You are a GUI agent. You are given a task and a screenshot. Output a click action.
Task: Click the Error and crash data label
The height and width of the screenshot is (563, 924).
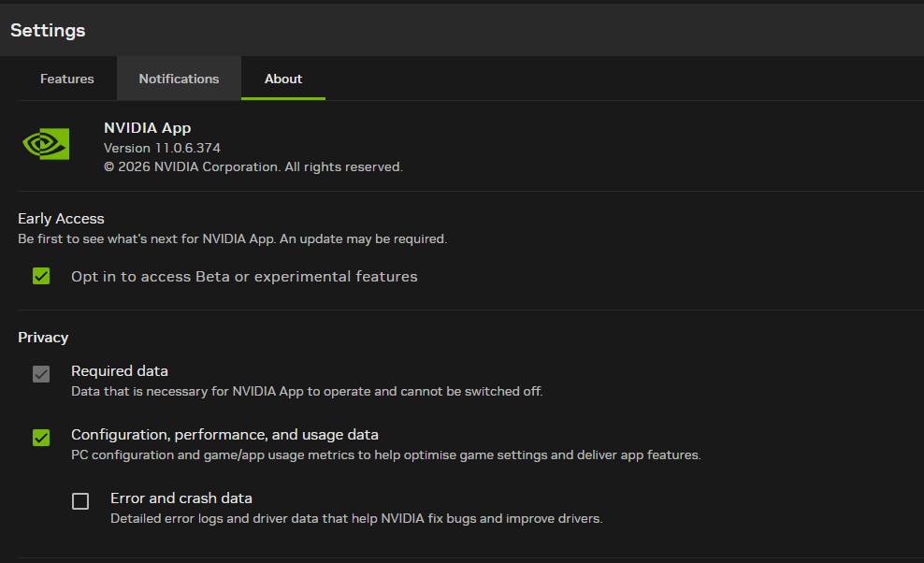tap(181, 498)
